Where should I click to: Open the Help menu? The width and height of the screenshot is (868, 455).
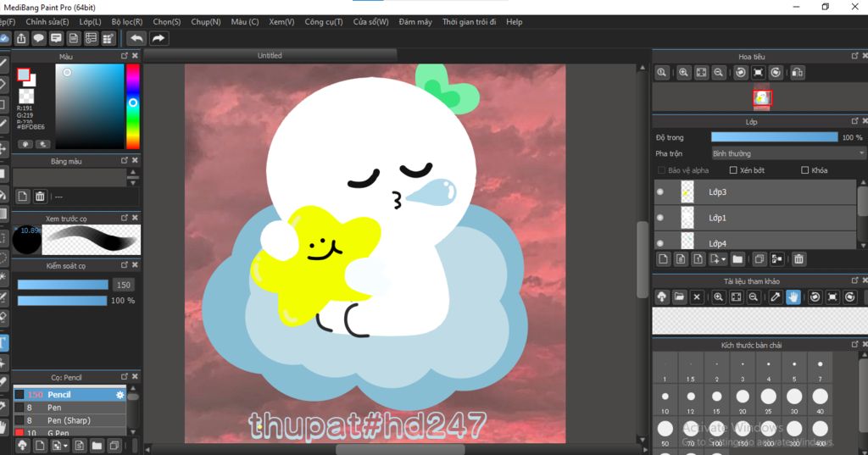pyautogui.click(x=514, y=21)
